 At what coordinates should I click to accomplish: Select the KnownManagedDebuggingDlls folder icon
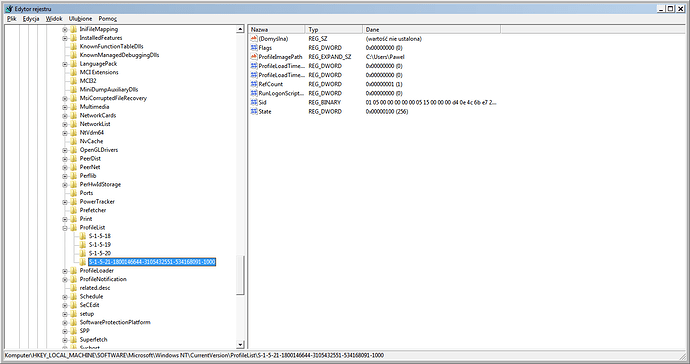click(x=73, y=55)
